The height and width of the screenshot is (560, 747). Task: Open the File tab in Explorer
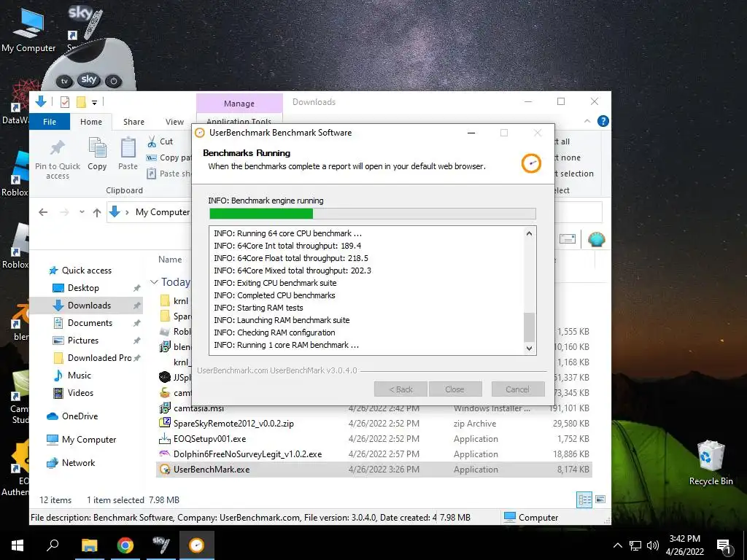click(50, 122)
